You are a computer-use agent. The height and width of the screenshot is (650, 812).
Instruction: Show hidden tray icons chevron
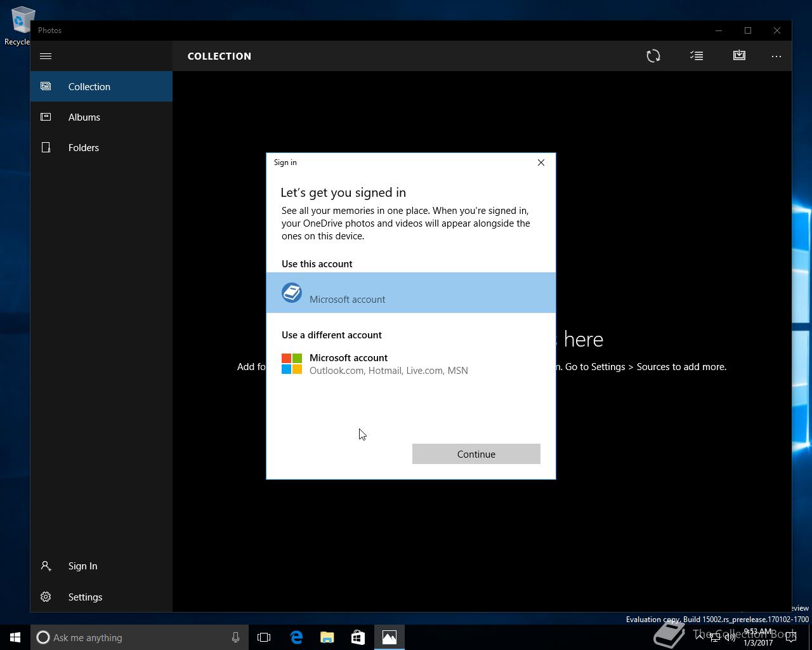pos(700,637)
